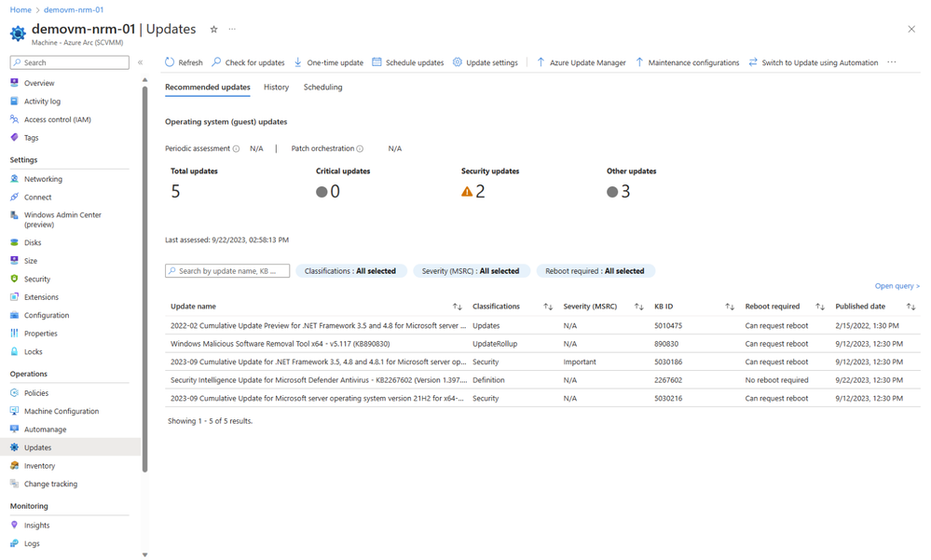The width and height of the screenshot is (931, 560).
Task: Click the Azure Update Manager arrow icon
Action: click(541, 62)
